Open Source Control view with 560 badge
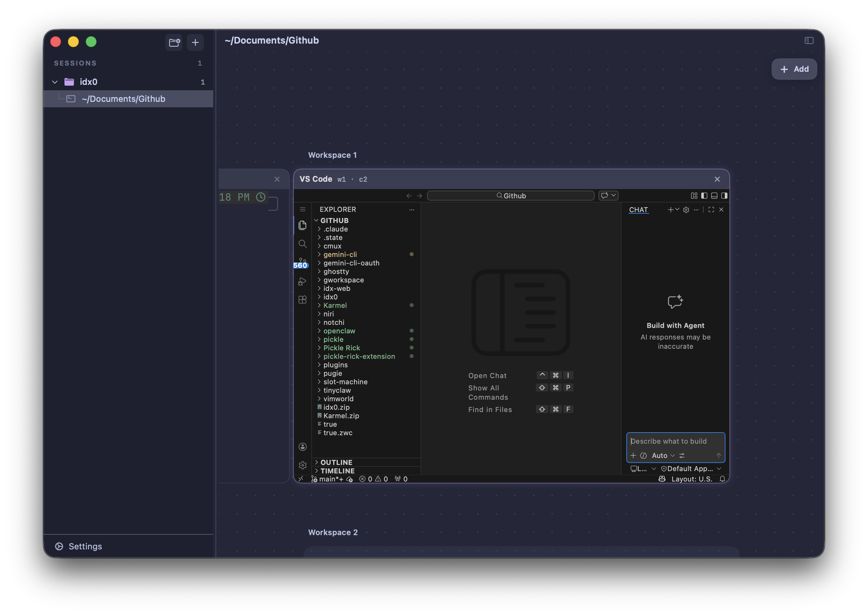Viewport: 868px width, 615px height. 302,263
